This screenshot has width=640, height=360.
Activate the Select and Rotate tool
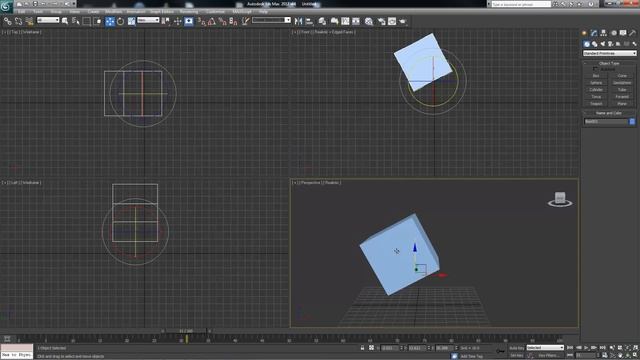120,21
